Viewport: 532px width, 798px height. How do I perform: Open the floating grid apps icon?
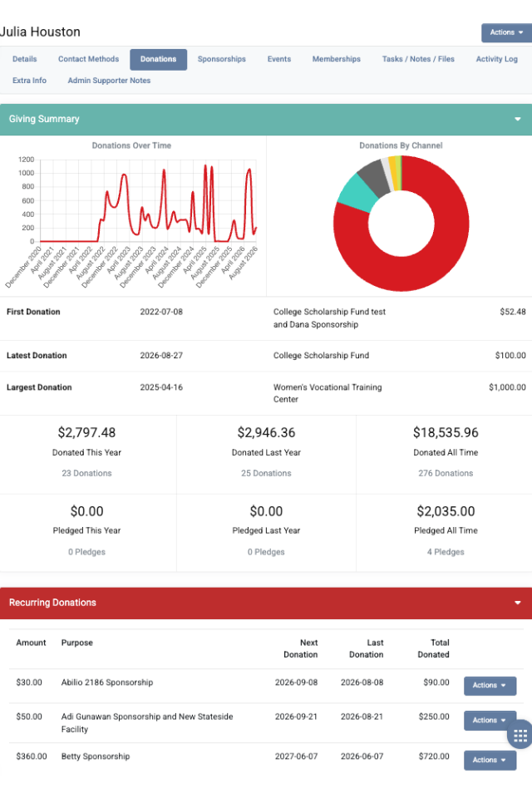pyautogui.click(x=520, y=736)
